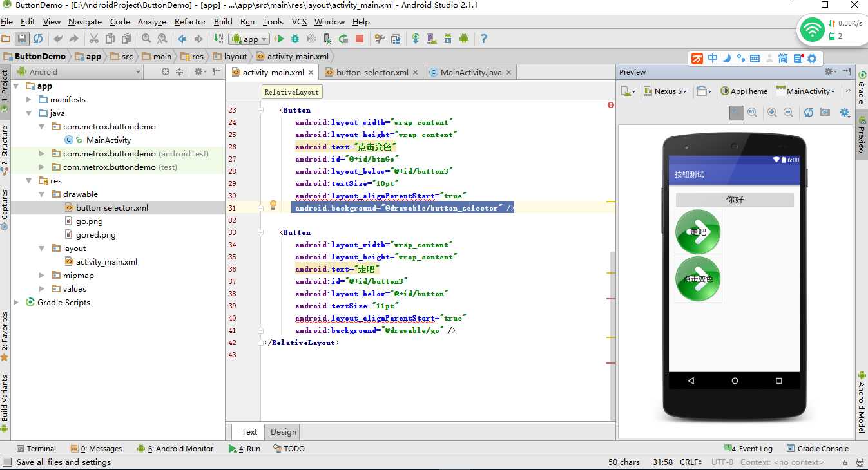Click the preview screenshot camera icon

(825, 113)
